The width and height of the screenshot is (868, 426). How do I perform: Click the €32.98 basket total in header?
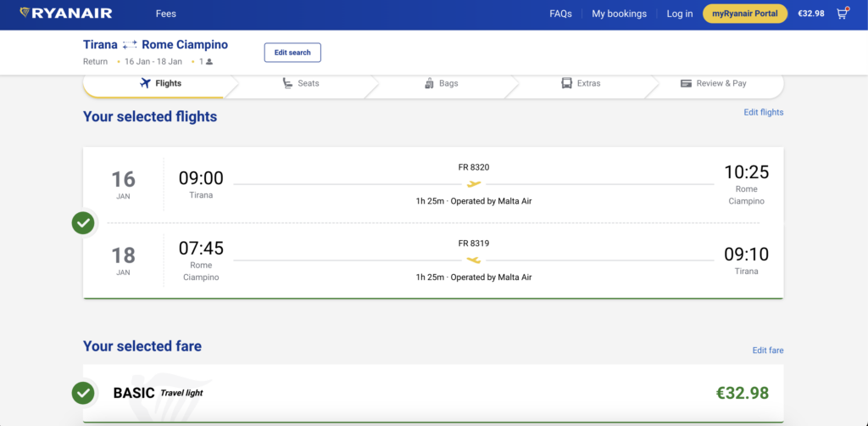(x=811, y=14)
